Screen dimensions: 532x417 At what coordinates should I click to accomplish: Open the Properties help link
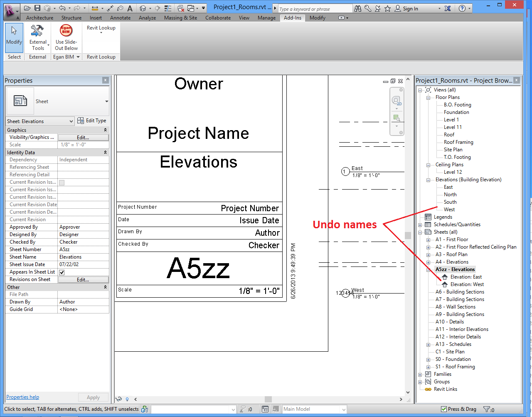[x=22, y=397]
